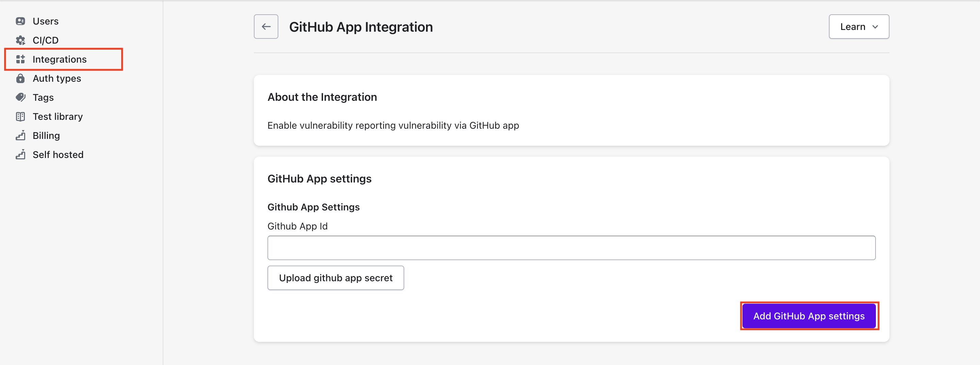Click the Self hosted icon
This screenshot has width=980, height=365.
pos(20,155)
